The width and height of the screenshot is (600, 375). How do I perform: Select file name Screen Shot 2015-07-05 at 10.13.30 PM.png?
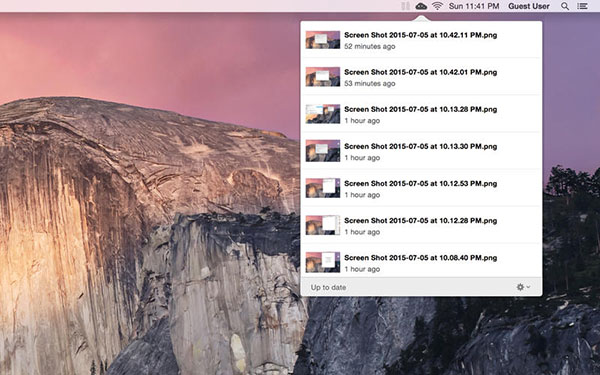[421, 146]
